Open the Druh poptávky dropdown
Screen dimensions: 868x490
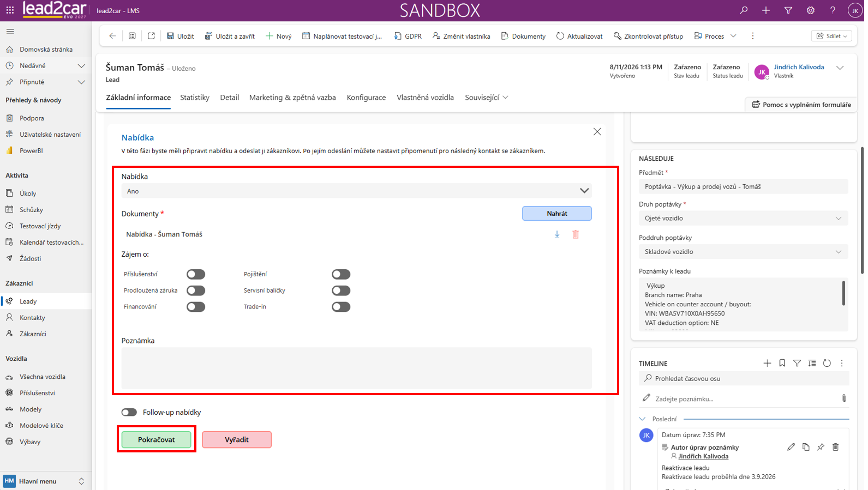pos(743,218)
